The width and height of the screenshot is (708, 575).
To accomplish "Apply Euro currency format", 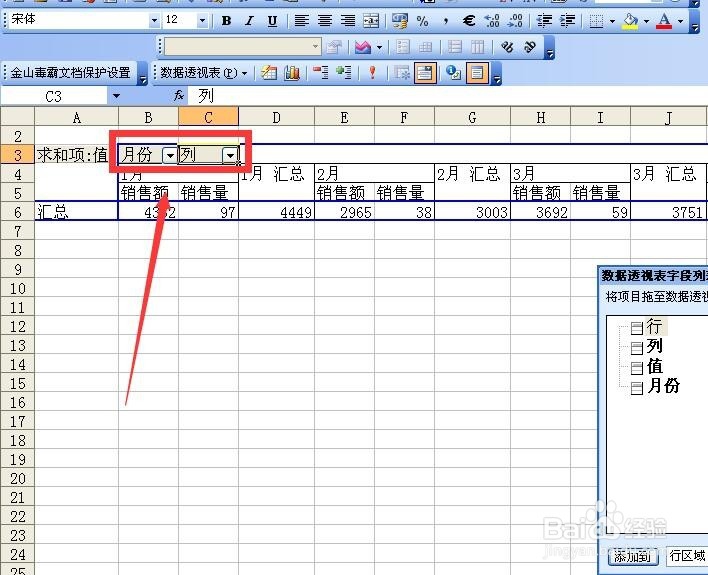I will pyautogui.click(x=469, y=21).
